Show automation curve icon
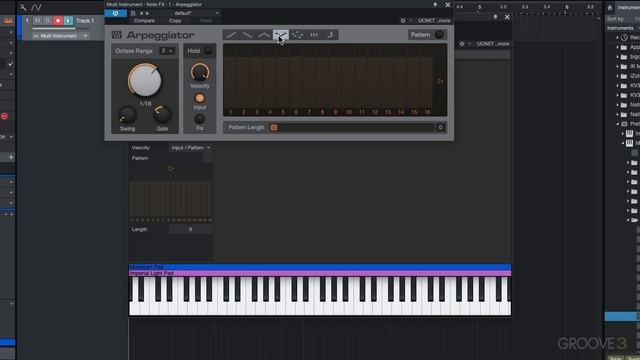The image size is (640, 360). (x=36, y=7)
